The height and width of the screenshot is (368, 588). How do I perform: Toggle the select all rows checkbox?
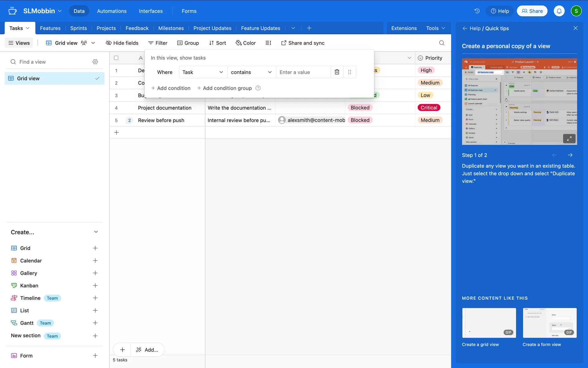116,58
